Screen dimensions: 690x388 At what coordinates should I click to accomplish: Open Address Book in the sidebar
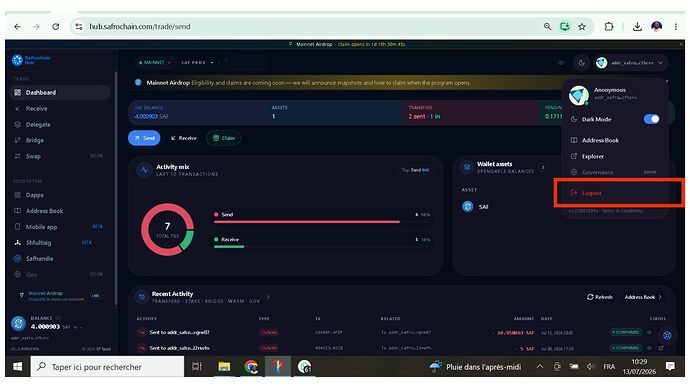[x=59, y=211]
